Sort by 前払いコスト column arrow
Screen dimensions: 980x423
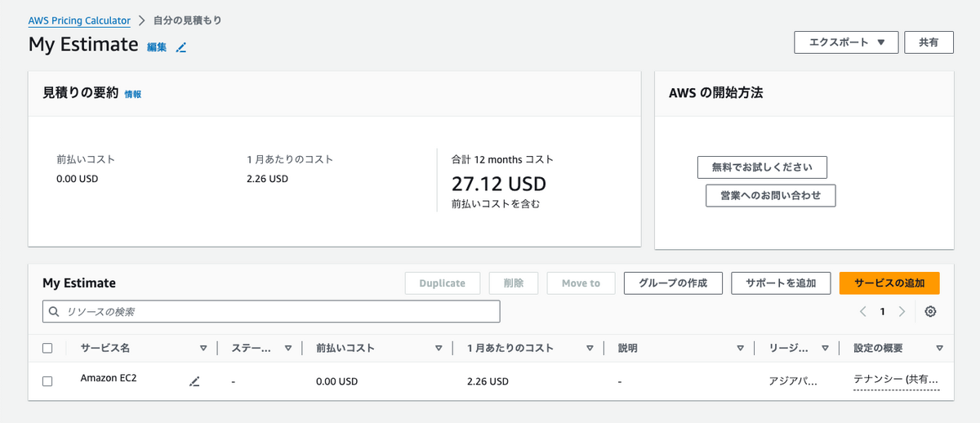click(x=439, y=348)
